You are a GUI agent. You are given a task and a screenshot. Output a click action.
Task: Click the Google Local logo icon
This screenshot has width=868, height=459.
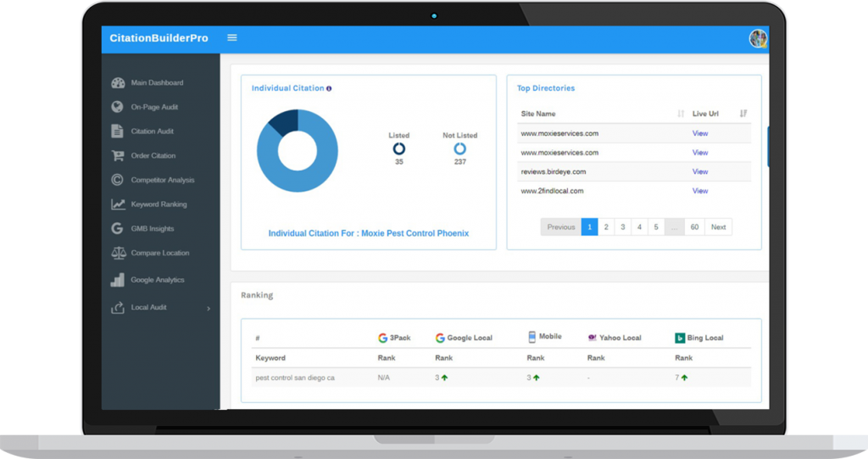click(x=440, y=338)
